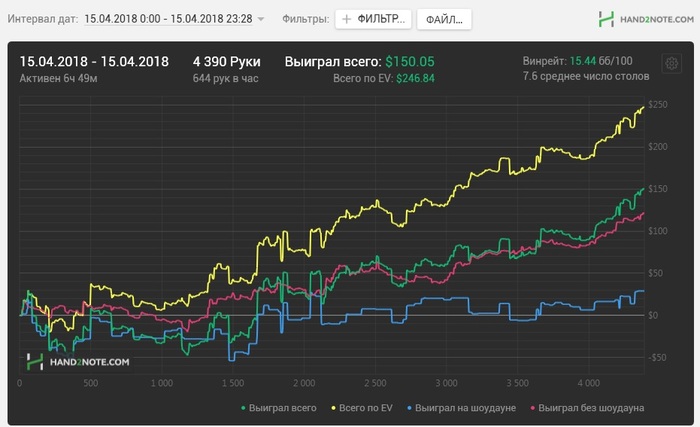
Task: Select the yellow legend dot for Всего по EV
Action: click(x=333, y=408)
